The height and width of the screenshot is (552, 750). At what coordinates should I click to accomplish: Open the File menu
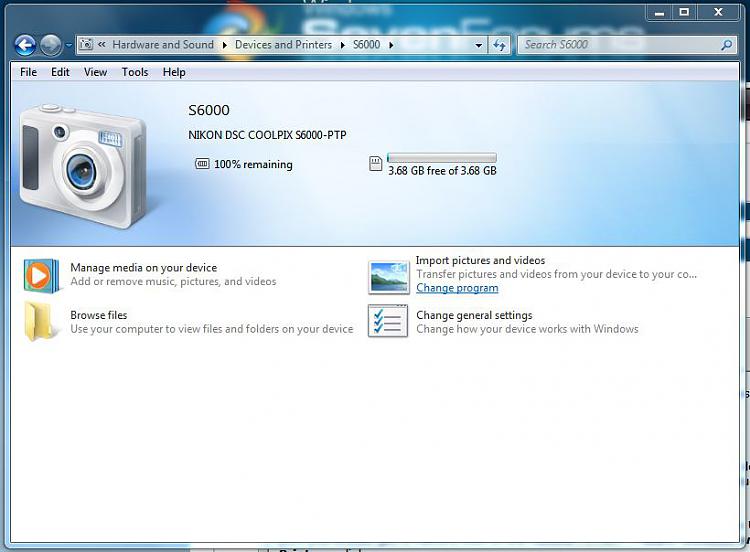(x=28, y=72)
